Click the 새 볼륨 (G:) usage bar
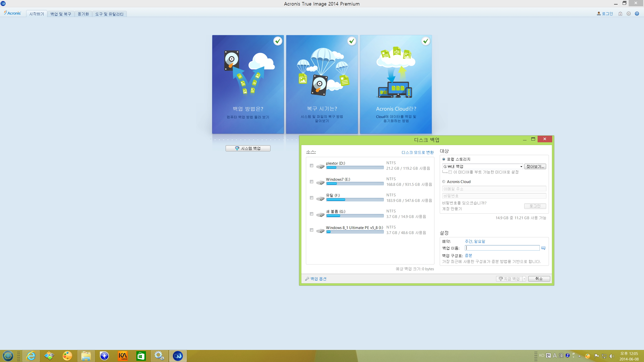644x362 pixels. pyautogui.click(x=355, y=216)
